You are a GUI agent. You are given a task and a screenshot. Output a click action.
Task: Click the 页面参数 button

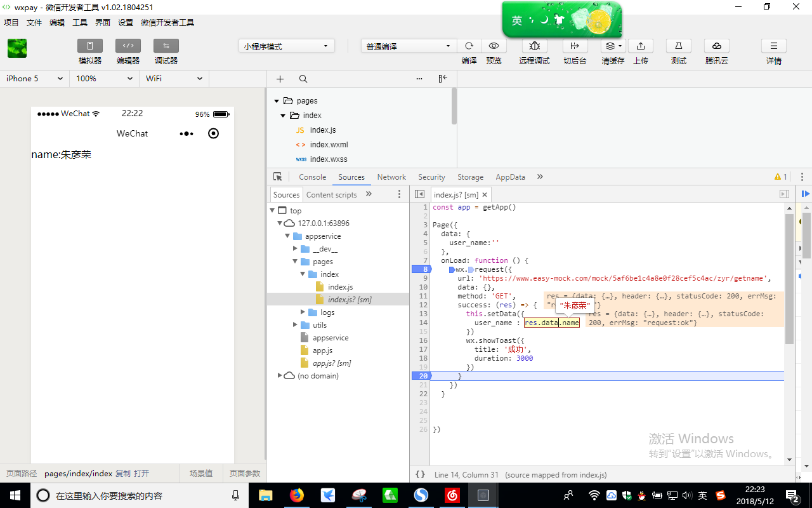245,473
